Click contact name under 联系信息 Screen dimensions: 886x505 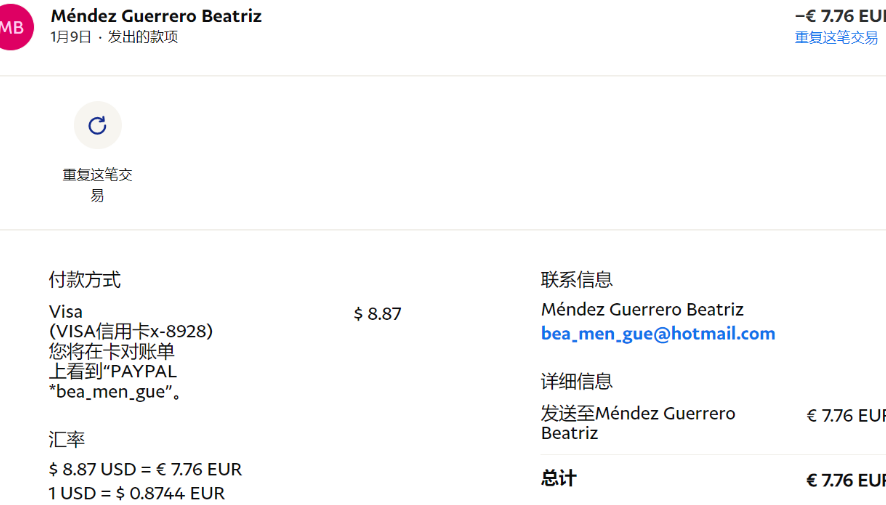tap(642, 310)
